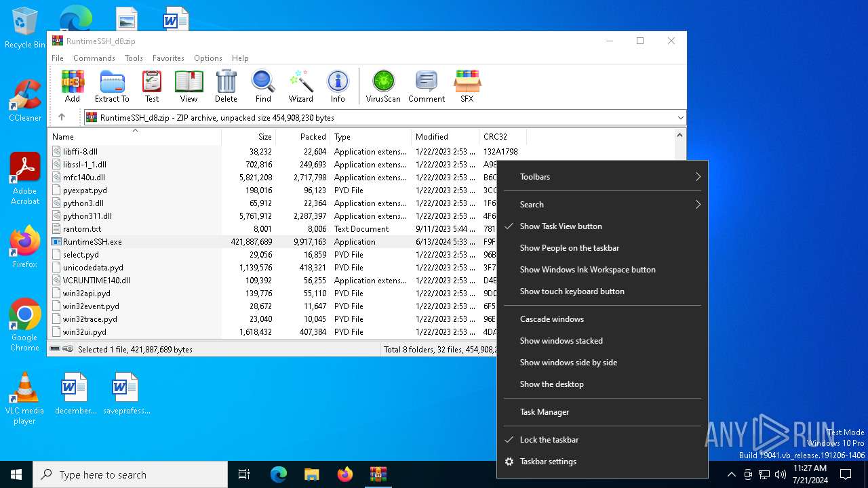Select the rantom.txt file
The width and height of the screenshot is (868, 488).
pos(81,229)
